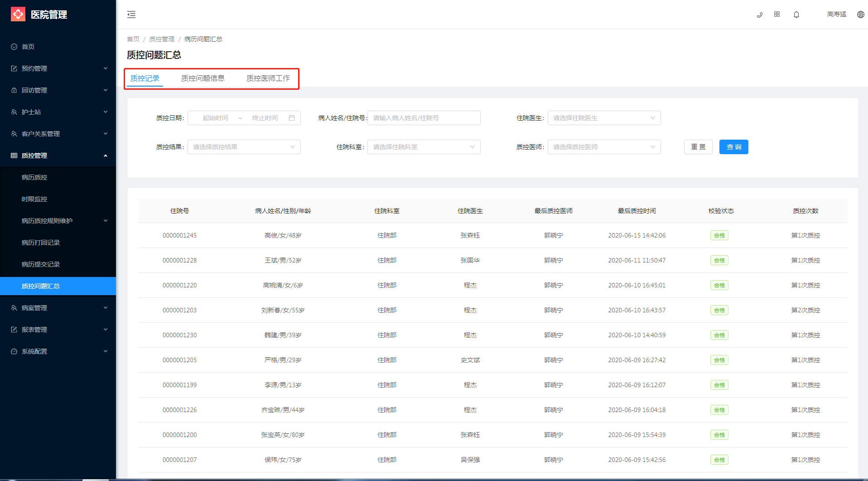The width and height of the screenshot is (868, 481).
Task: Expand the 预约管理 menu chevron
Action: [x=106, y=68]
